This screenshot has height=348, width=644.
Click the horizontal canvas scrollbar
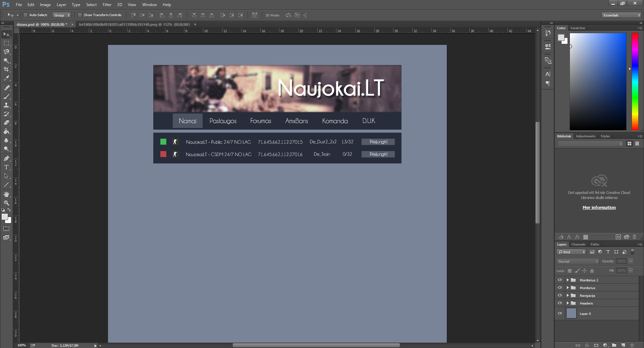[x=316, y=345]
